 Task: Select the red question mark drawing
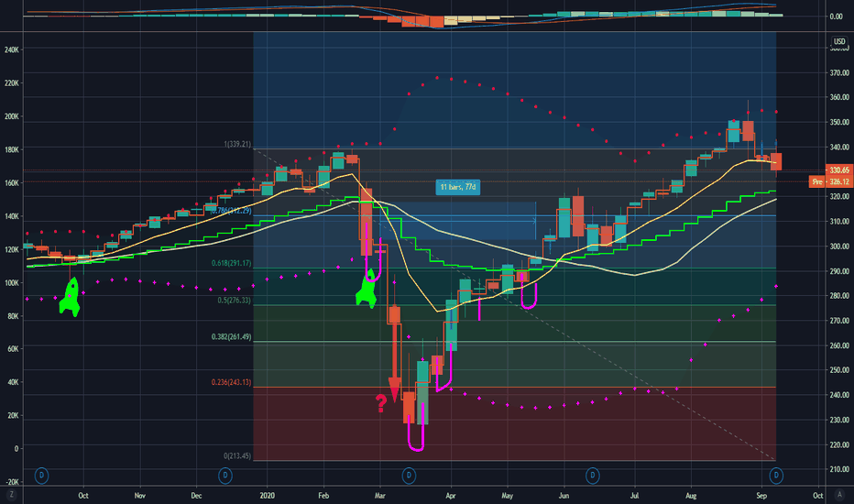[381, 403]
